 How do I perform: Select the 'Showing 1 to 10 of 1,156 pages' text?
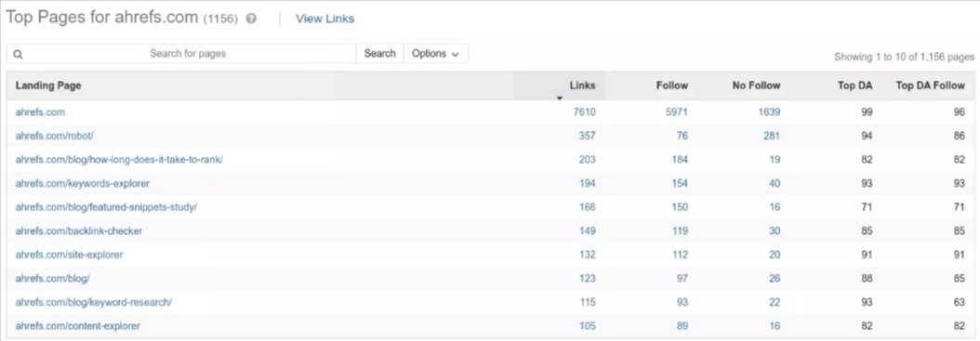point(905,57)
